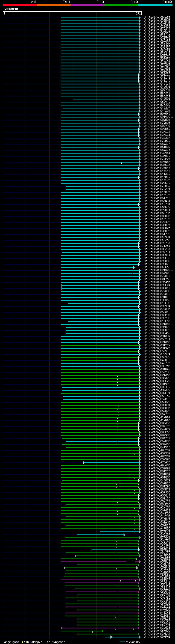Image resolution: width=175 pixels, height=644 pixels.
Task: Select hit label UniRef100_Q43141
Action: tap(157, 78)
